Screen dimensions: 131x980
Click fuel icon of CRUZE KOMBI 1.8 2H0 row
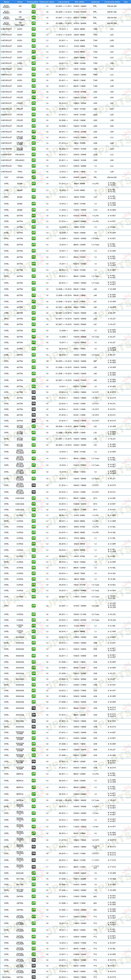tap(33, 149)
